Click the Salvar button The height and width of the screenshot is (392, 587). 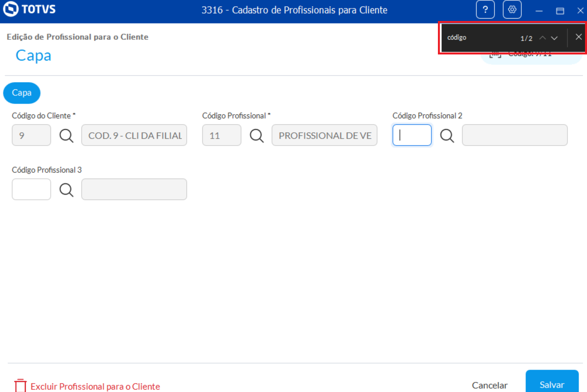coord(552,382)
